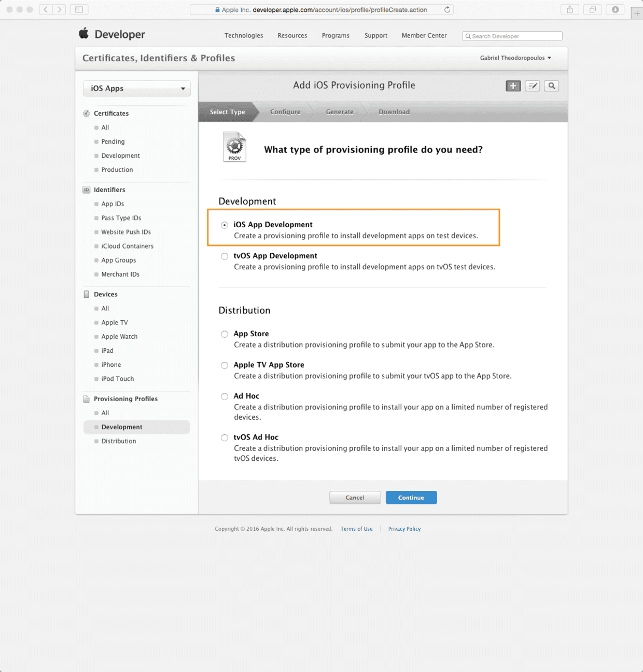Open the Member Center menu
This screenshot has height=672, width=643.
click(x=424, y=36)
